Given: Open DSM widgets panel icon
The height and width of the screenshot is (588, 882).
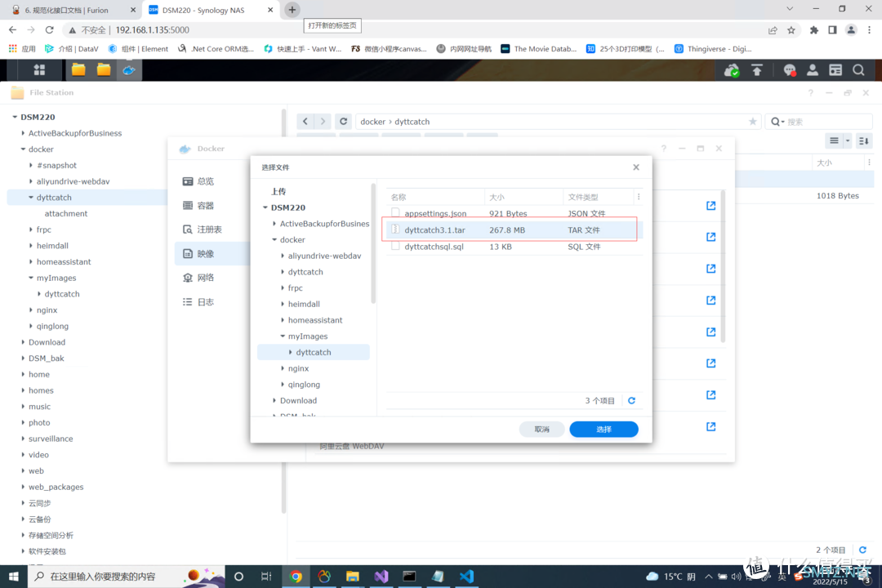Looking at the screenshot, I should (835, 70).
